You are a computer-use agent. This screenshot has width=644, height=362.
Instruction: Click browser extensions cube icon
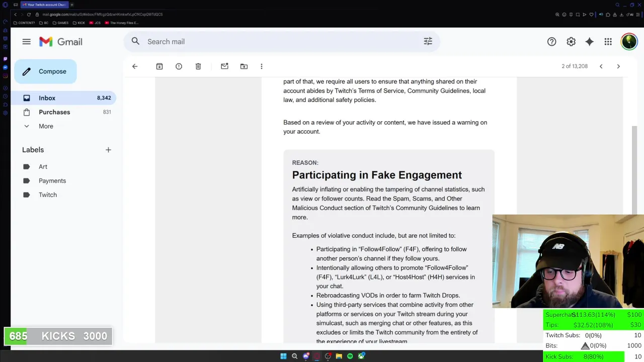pyautogui.click(x=608, y=15)
